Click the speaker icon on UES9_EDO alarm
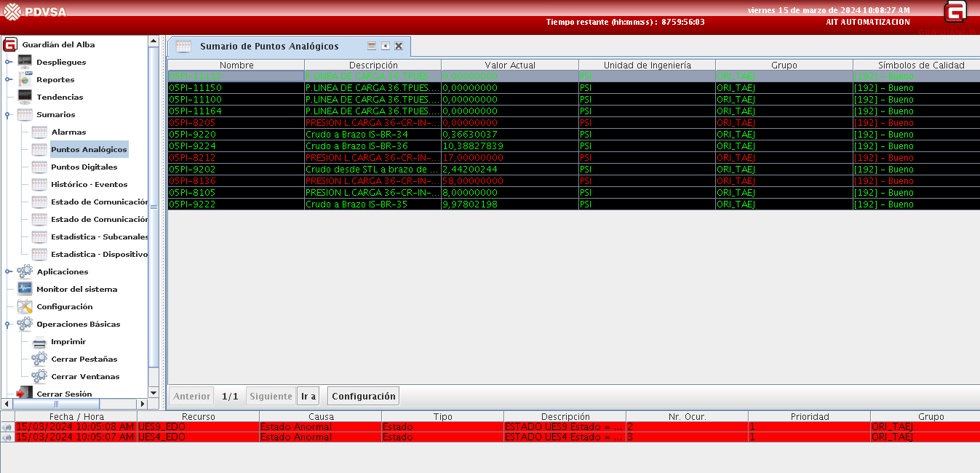Screen dimensions: 980x473 point(7,427)
